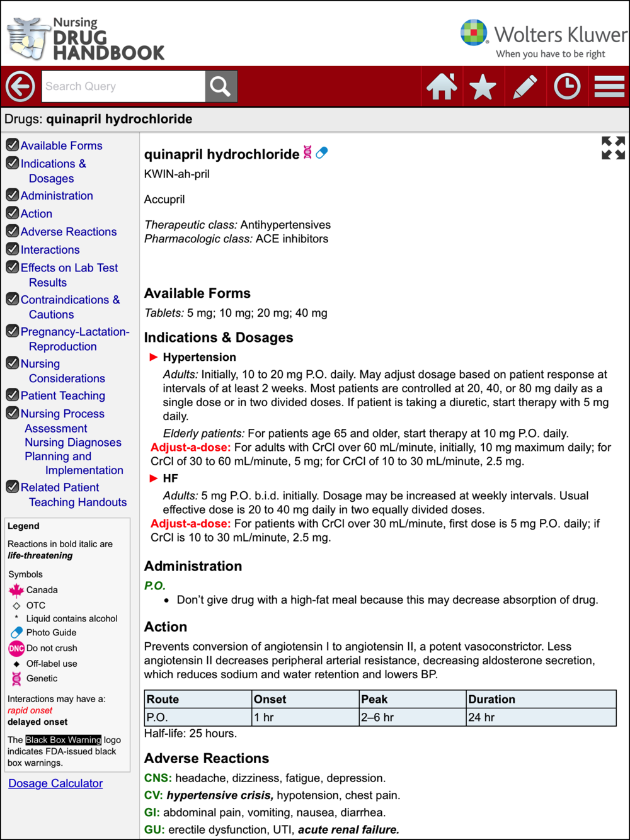Click the Do not crush DNC symbol
630x840 pixels.
(16, 648)
